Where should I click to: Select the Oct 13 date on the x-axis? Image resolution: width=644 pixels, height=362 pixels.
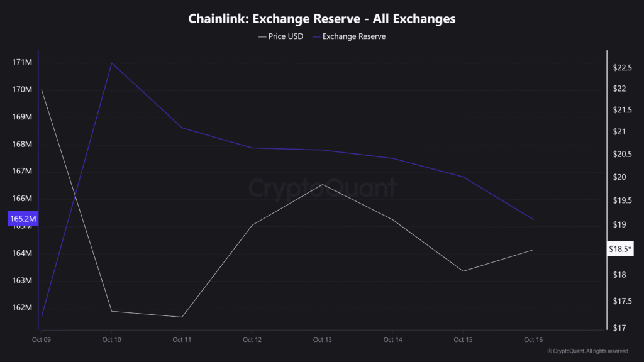click(322, 339)
